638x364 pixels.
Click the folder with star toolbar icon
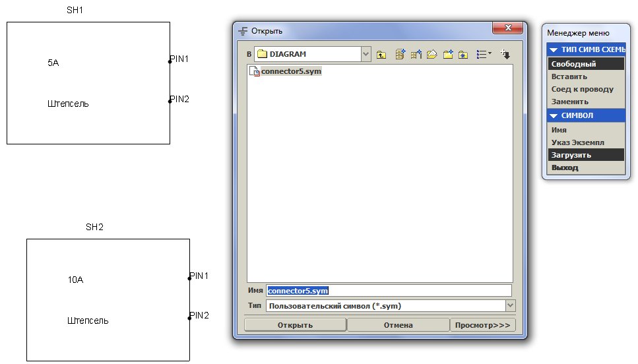463,55
